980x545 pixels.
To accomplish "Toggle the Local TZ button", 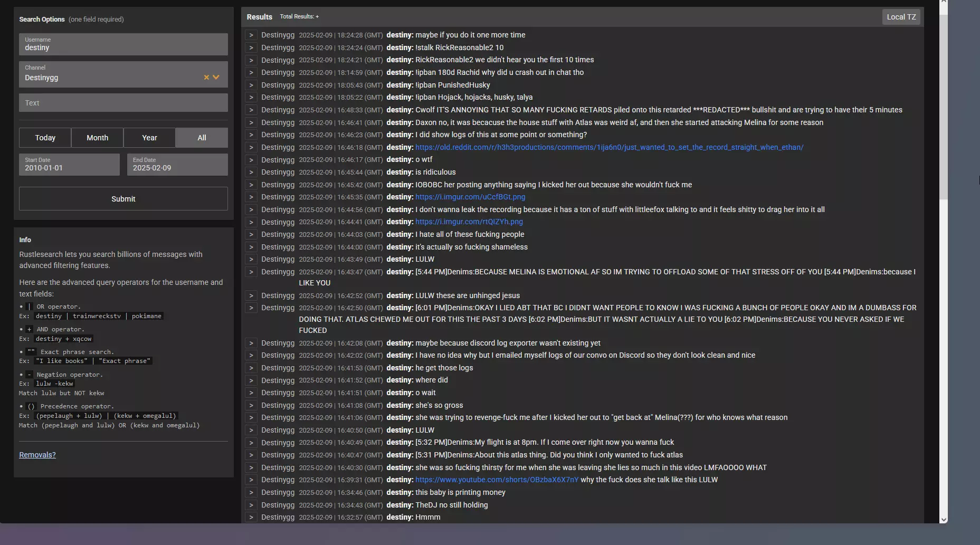I will tap(901, 17).
